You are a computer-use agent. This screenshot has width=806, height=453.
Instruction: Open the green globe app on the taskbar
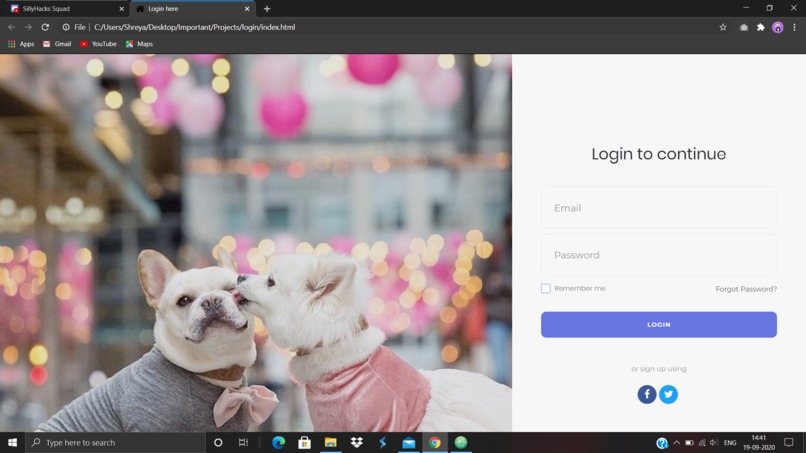[x=461, y=442]
